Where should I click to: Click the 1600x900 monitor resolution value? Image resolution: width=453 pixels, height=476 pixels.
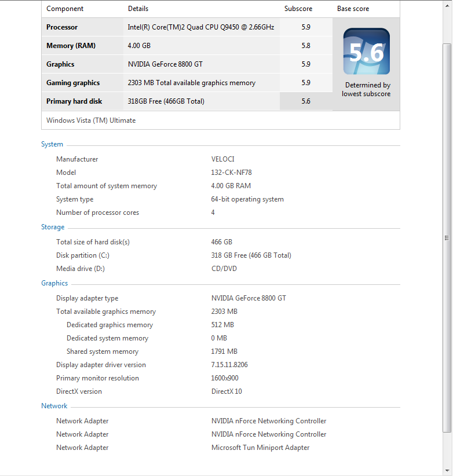pos(225,379)
